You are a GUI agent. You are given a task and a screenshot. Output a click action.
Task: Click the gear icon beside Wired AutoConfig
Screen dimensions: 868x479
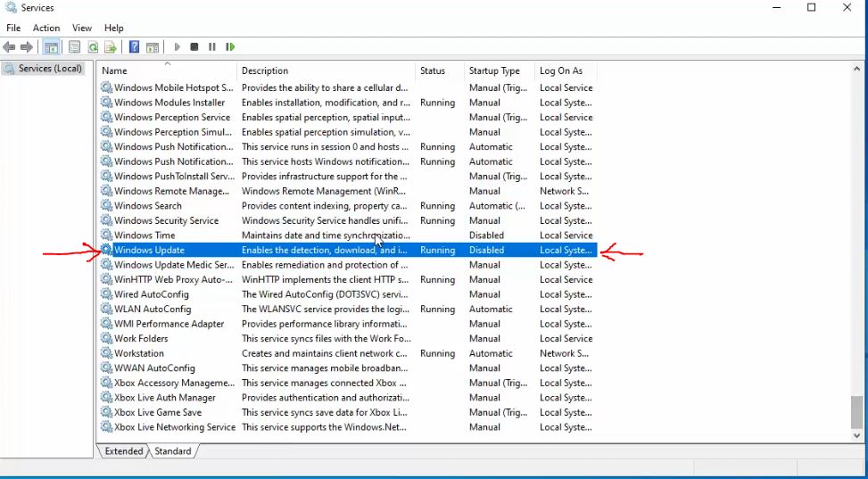point(106,294)
